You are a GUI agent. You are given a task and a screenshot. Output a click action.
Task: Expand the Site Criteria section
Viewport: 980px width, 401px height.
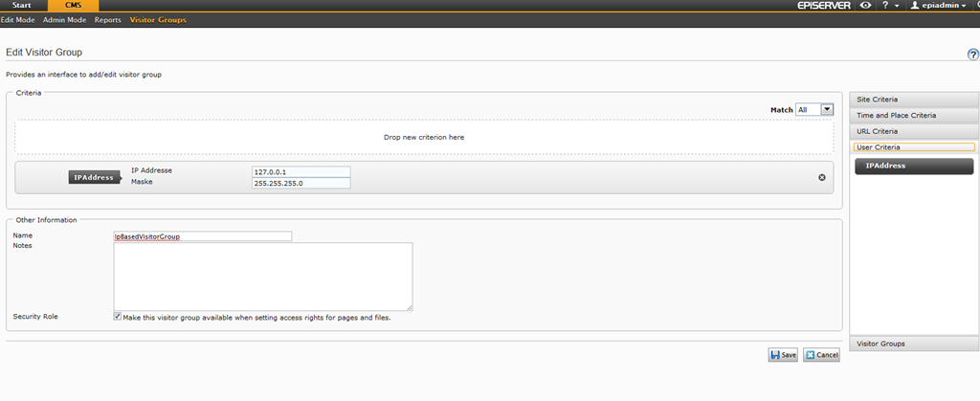pos(914,100)
